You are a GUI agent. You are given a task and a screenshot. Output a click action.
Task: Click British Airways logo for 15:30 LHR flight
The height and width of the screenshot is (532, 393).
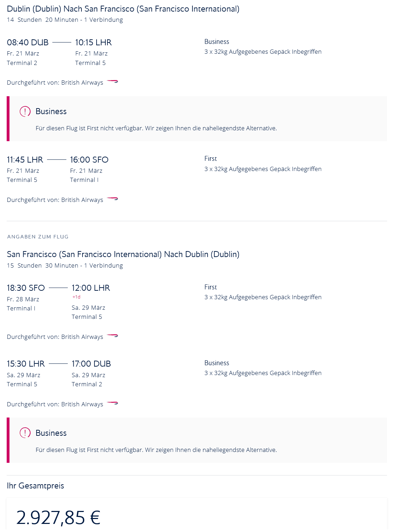(x=112, y=403)
